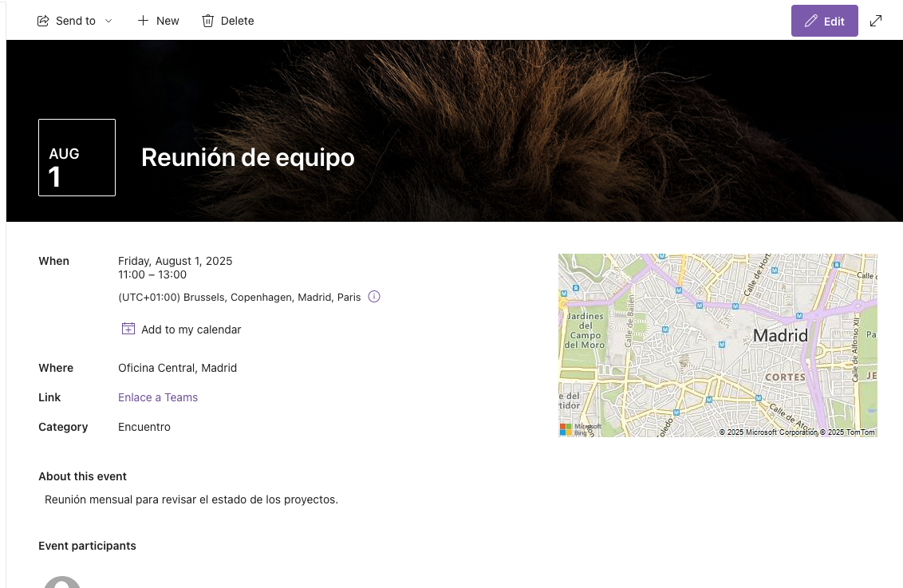Click the Encuentro category text
Screen dimensions: 903x588
click(144, 427)
